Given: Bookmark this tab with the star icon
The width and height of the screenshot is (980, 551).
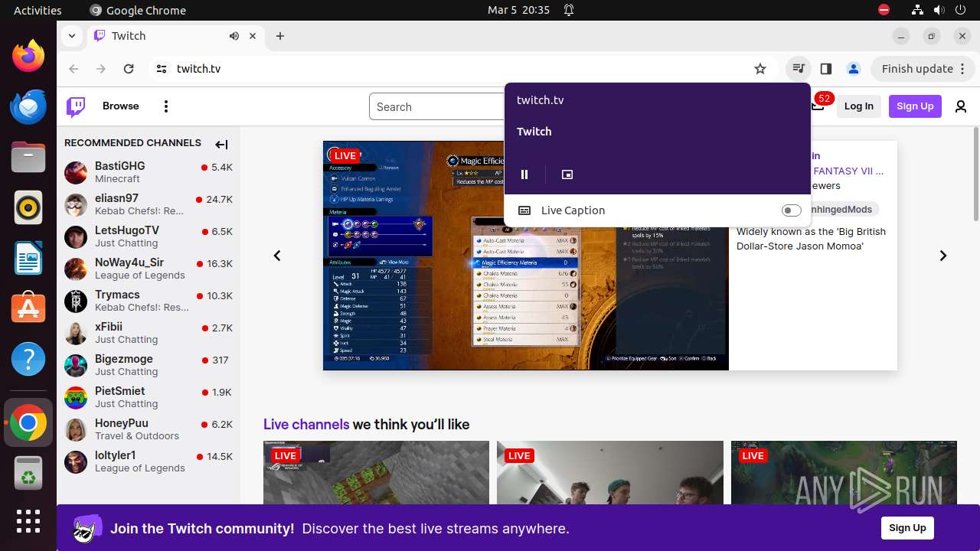Looking at the screenshot, I should pyautogui.click(x=760, y=69).
